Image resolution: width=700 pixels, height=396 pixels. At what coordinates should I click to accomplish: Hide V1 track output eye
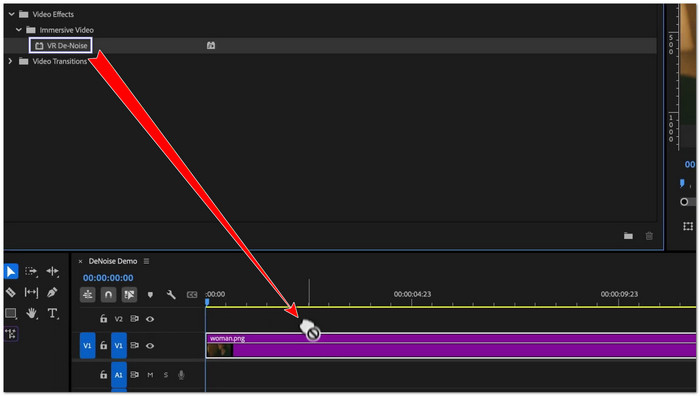pos(150,346)
